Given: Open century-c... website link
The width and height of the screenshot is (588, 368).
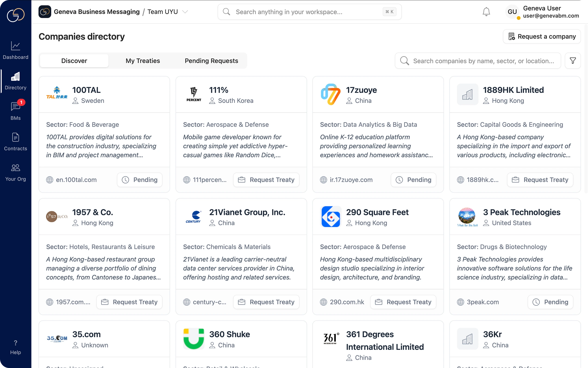Looking at the screenshot, I should tap(210, 302).
